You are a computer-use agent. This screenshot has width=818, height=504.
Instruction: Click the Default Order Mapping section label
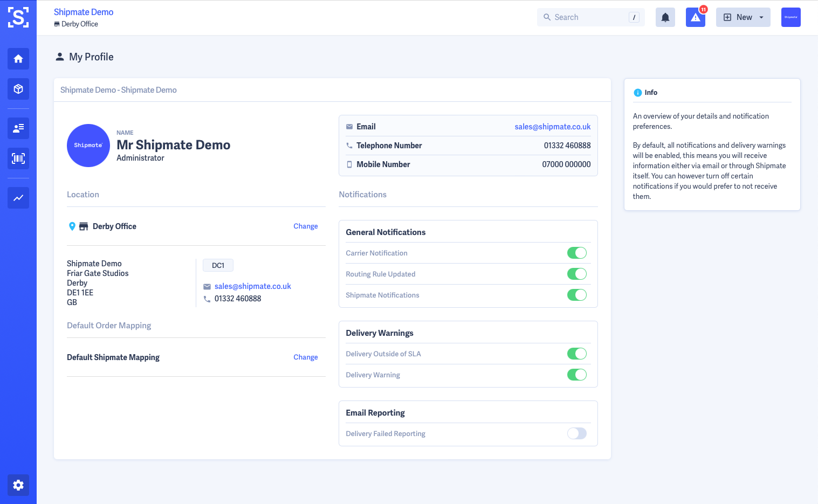coord(109,326)
